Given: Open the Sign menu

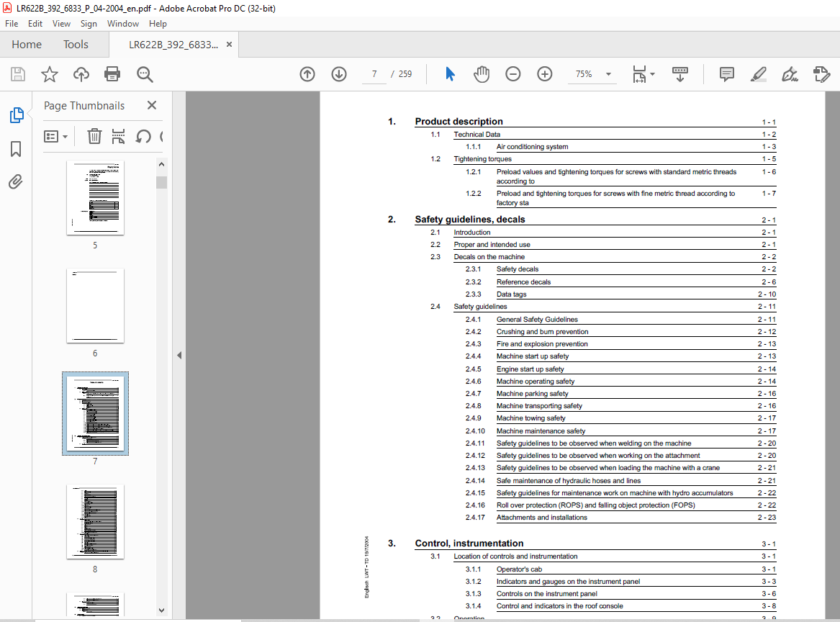Looking at the screenshot, I should pos(89,24).
